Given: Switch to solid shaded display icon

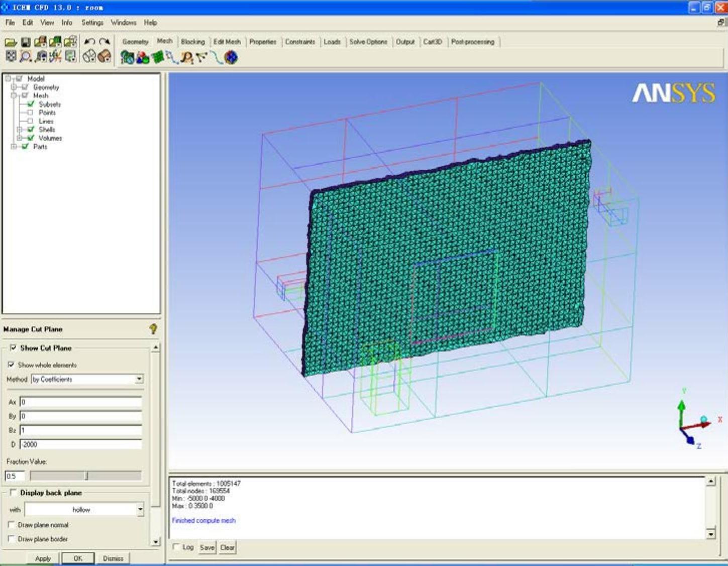Looking at the screenshot, I should coord(105,57).
